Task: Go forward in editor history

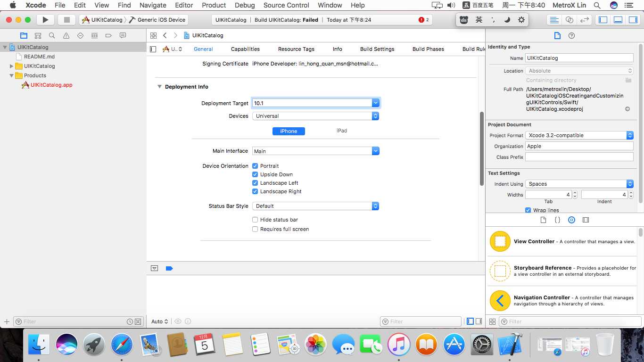Action: pos(175,35)
